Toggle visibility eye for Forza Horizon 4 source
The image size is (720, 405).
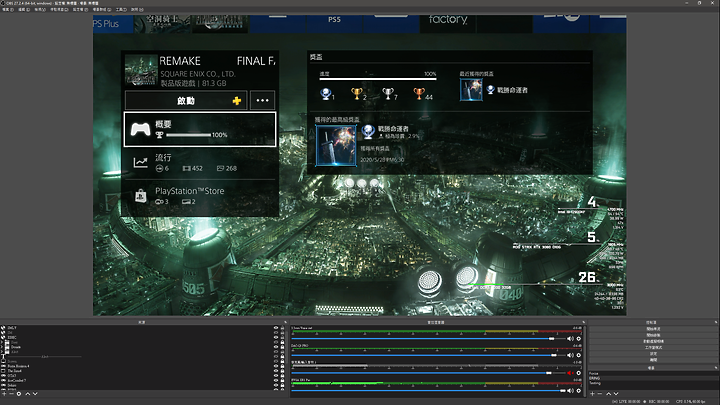coord(276,366)
